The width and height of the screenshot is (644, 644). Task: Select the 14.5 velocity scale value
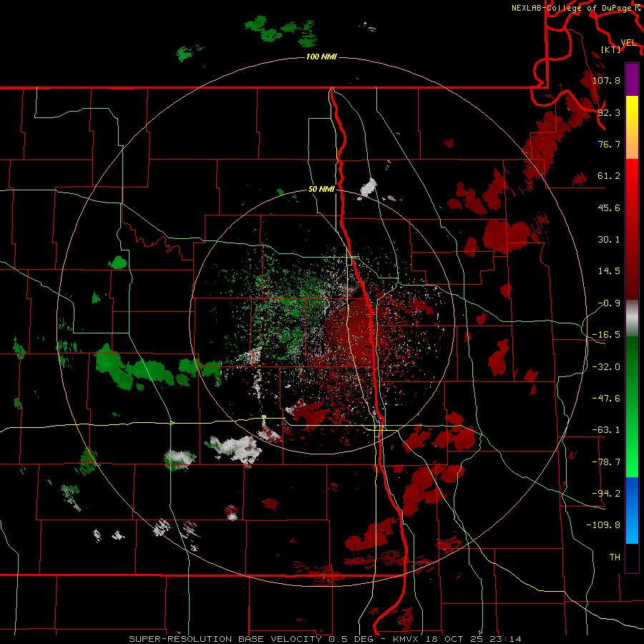click(x=609, y=271)
